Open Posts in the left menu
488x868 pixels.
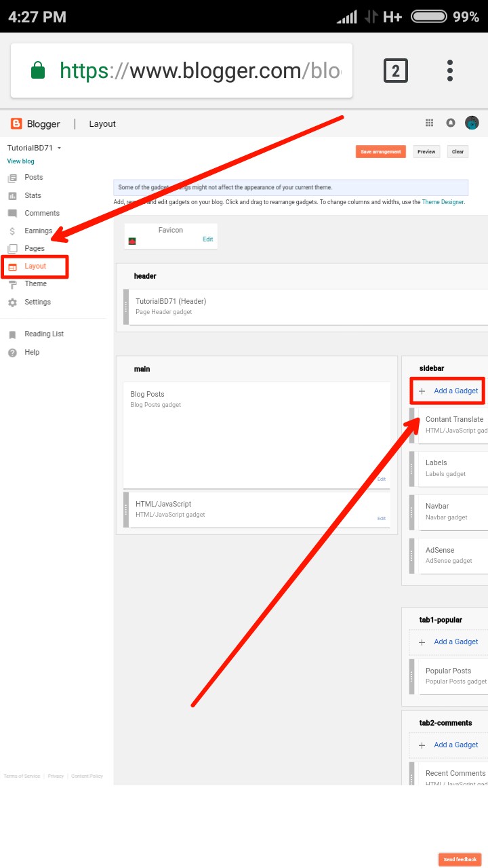[34, 178]
